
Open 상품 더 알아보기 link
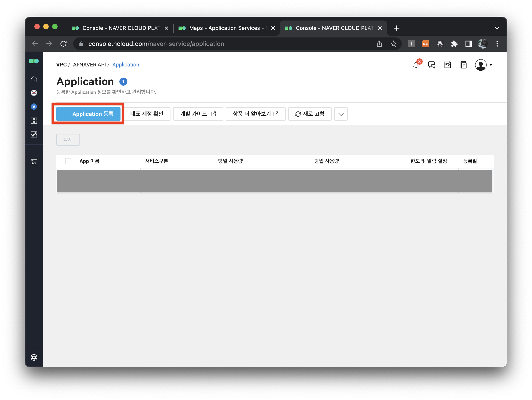coord(256,114)
